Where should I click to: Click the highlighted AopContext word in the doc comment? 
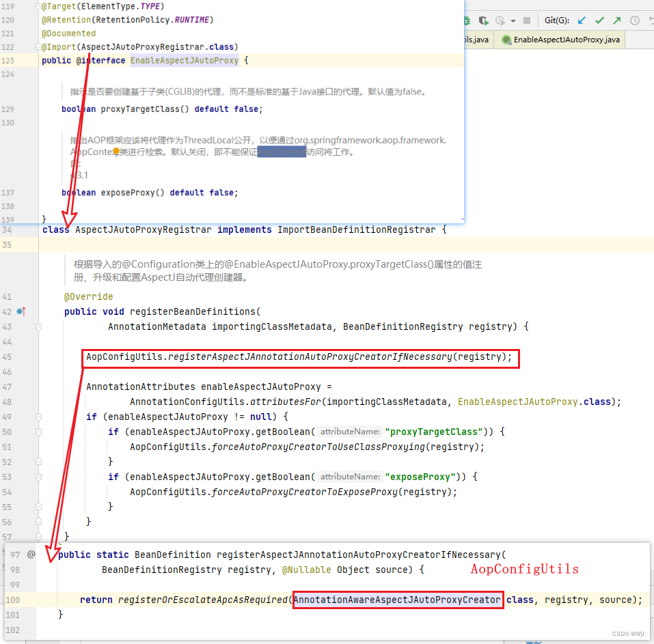click(282, 152)
